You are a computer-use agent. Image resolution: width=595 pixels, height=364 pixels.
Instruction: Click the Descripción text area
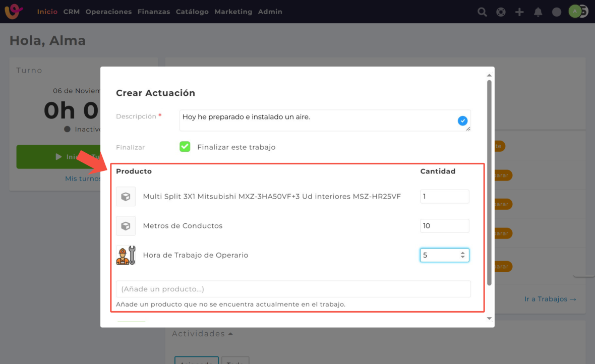318,120
